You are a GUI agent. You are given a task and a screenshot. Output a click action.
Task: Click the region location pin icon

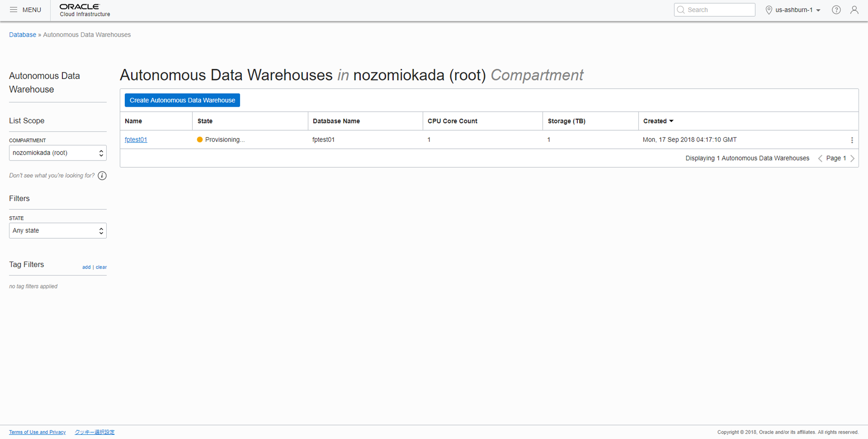(769, 10)
